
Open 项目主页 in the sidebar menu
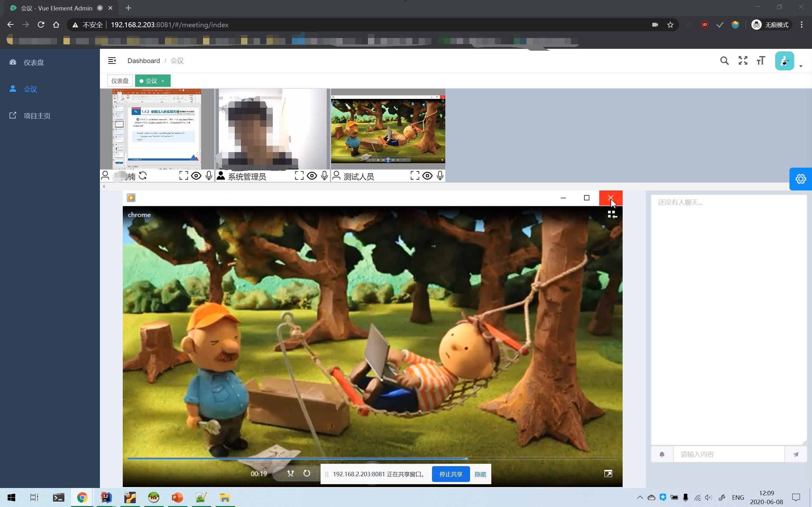pos(37,116)
